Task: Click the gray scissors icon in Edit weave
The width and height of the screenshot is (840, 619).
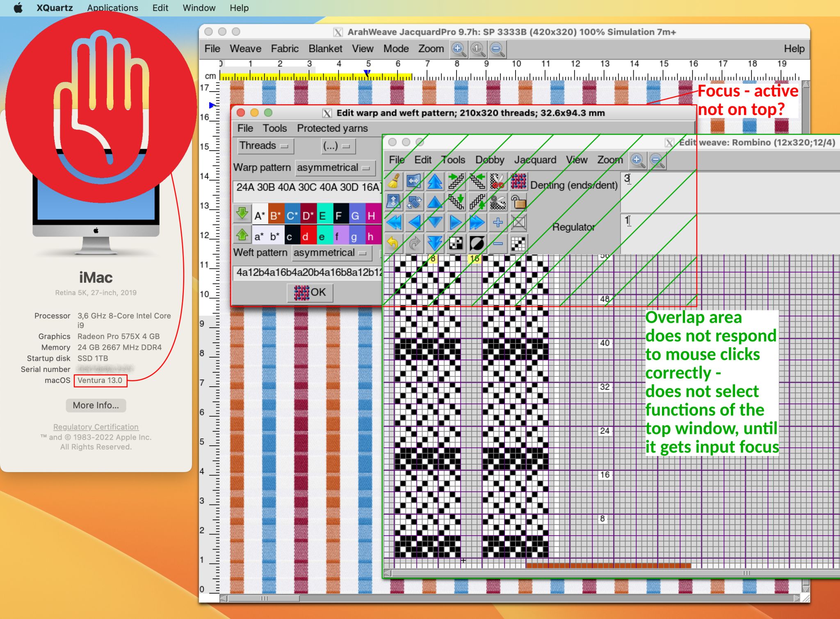Action: click(498, 202)
